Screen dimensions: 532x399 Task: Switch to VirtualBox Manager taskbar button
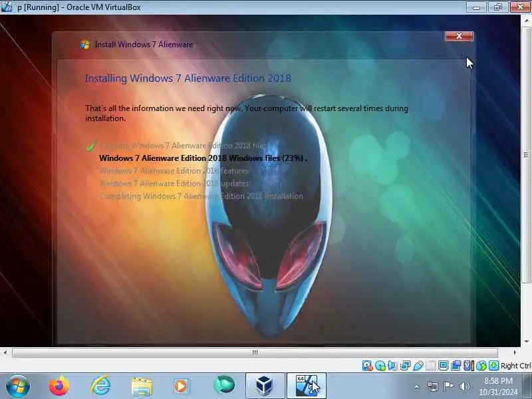point(265,386)
